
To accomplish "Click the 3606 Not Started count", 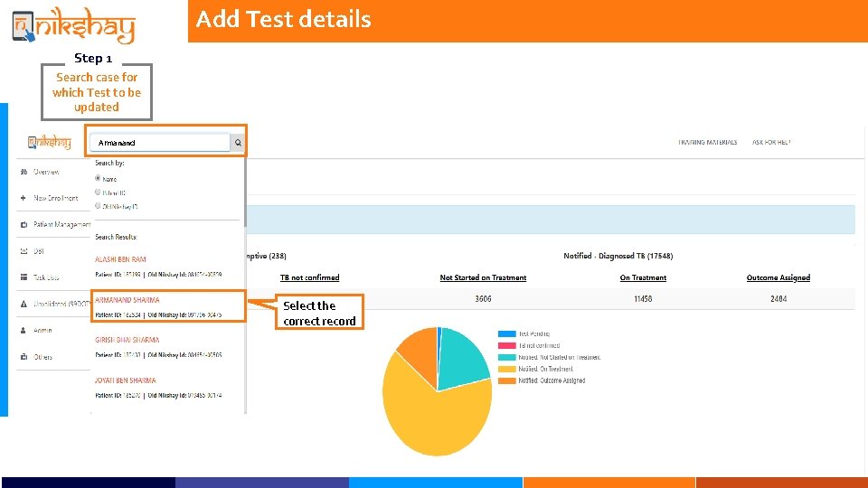I will (x=483, y=299).
